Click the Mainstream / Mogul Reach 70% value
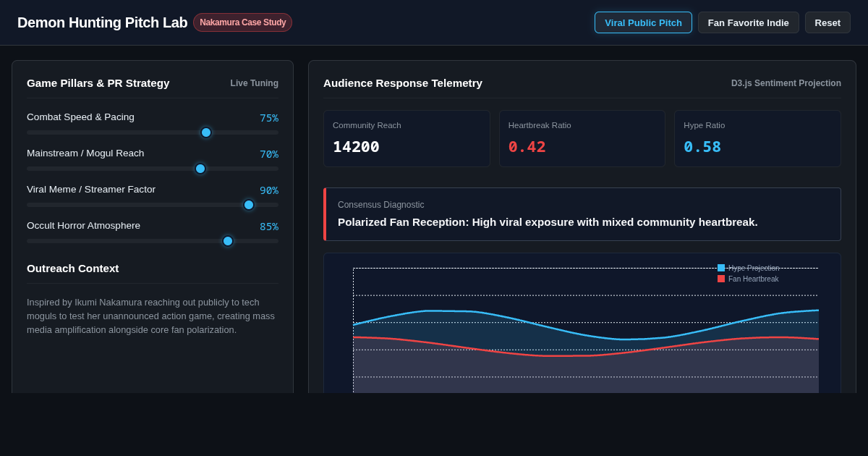This screenshot has width=868, height=456. [x=269, y=154]
